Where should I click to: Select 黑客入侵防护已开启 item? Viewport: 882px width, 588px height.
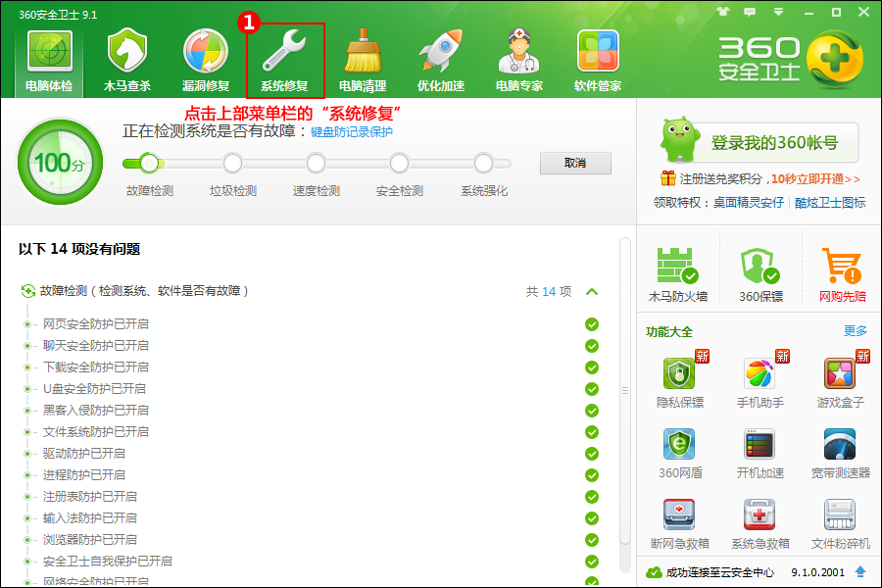[x=96, y=411]
